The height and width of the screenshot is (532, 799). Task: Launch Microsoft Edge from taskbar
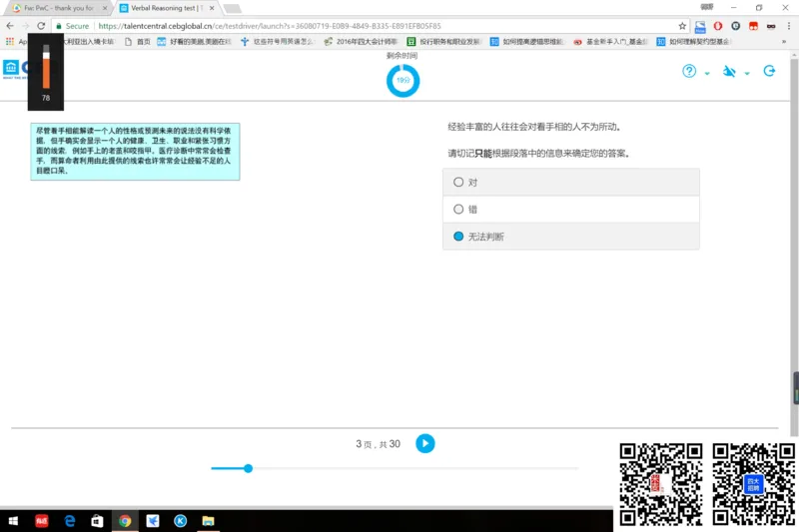tap(69, 521)
